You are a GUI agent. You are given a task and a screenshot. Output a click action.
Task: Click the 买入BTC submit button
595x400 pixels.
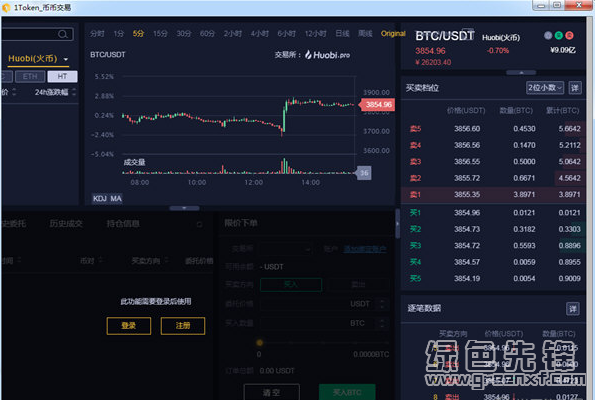pos(347,392)
